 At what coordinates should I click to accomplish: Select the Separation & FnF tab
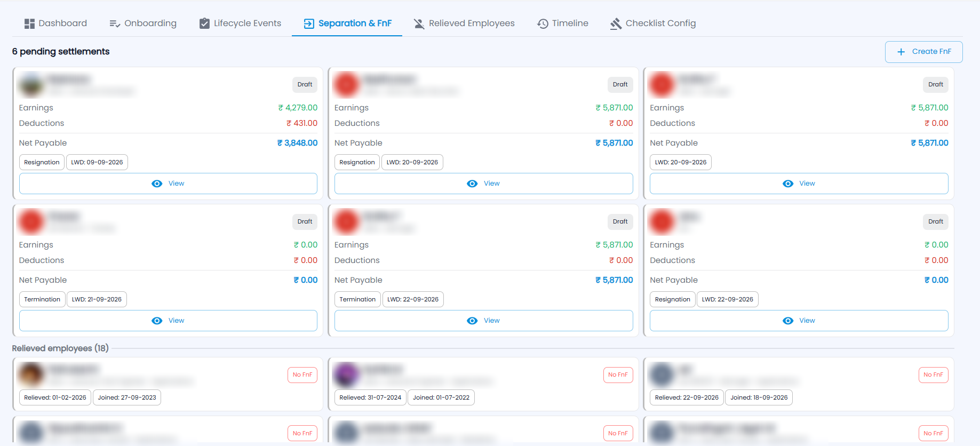tap(347, 23)
